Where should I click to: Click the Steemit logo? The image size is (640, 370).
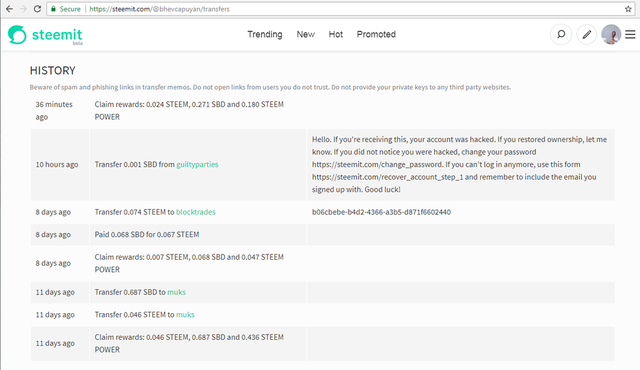[45, 35]
